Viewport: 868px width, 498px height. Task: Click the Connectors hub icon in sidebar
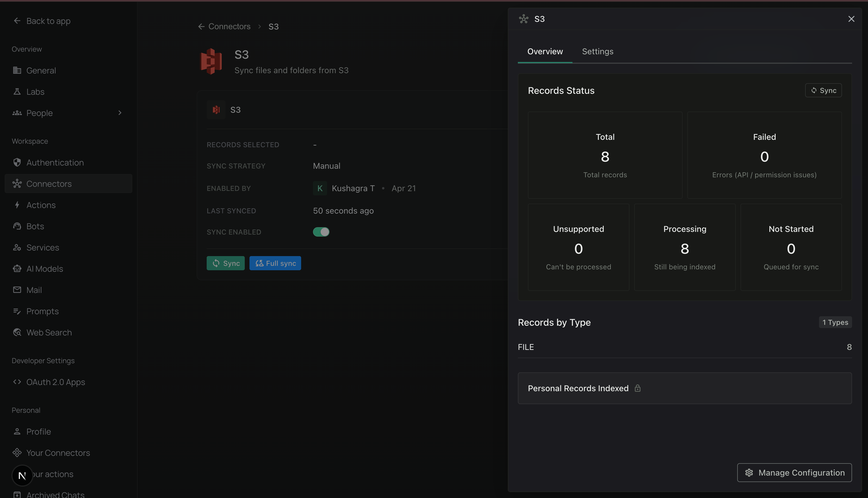17,184
